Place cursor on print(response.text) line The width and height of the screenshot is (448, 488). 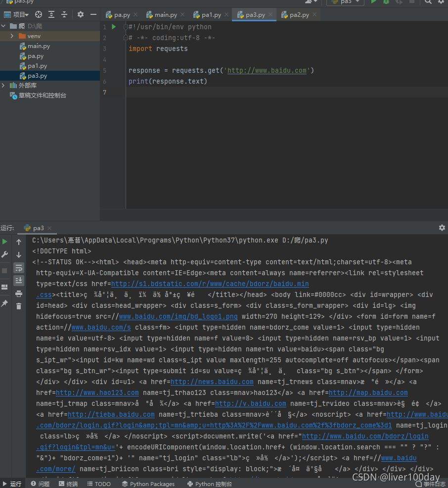(x=168, y=82)
